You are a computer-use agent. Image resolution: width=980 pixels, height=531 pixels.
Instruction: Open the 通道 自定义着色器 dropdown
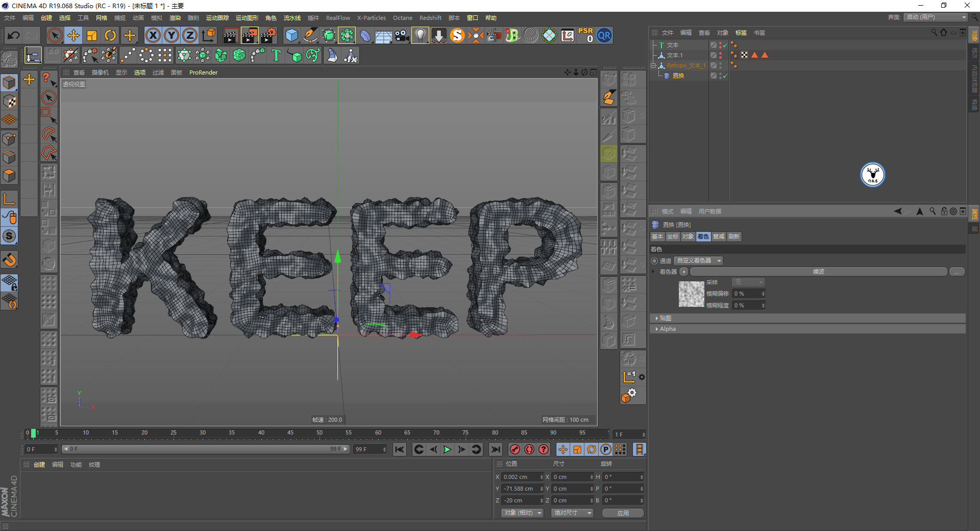[698, 261]
